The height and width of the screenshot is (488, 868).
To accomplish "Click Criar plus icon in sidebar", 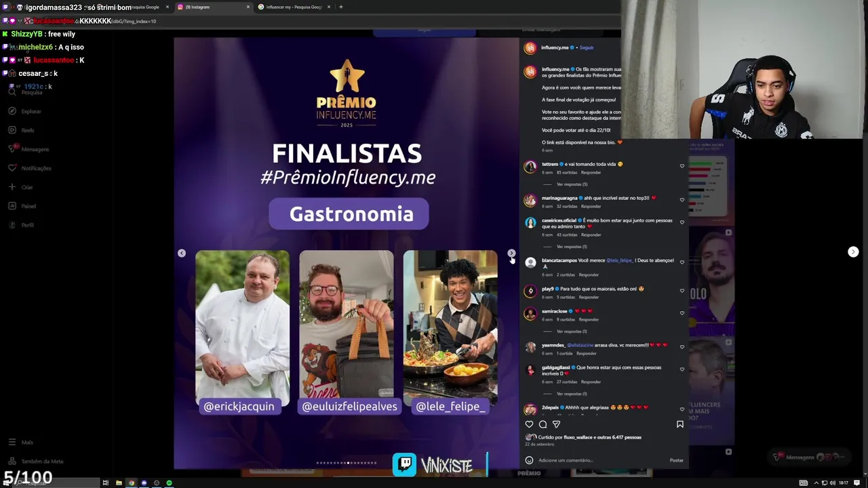I will 12,187.
